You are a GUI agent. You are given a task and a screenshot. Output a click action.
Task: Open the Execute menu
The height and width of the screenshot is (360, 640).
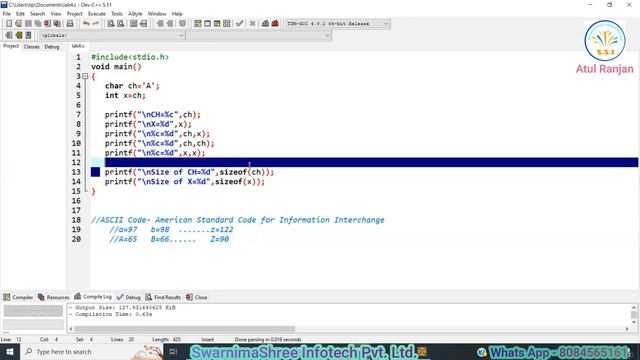tap(97, 13)
